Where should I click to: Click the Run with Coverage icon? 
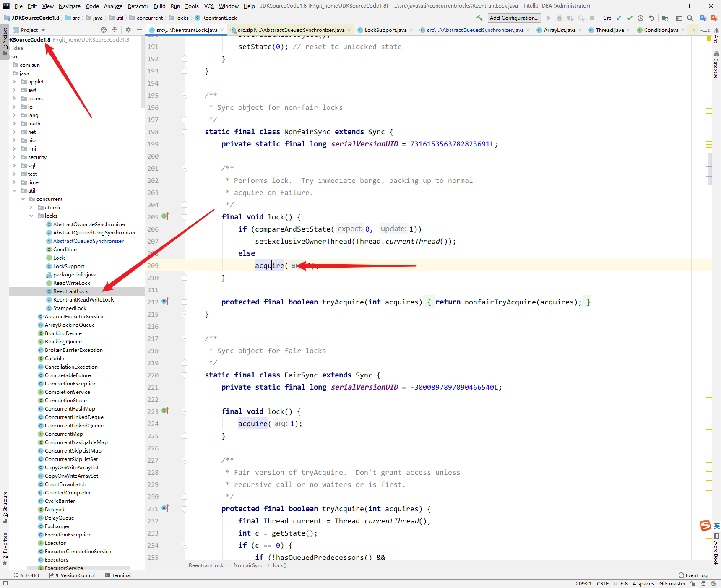click(570, 18)
